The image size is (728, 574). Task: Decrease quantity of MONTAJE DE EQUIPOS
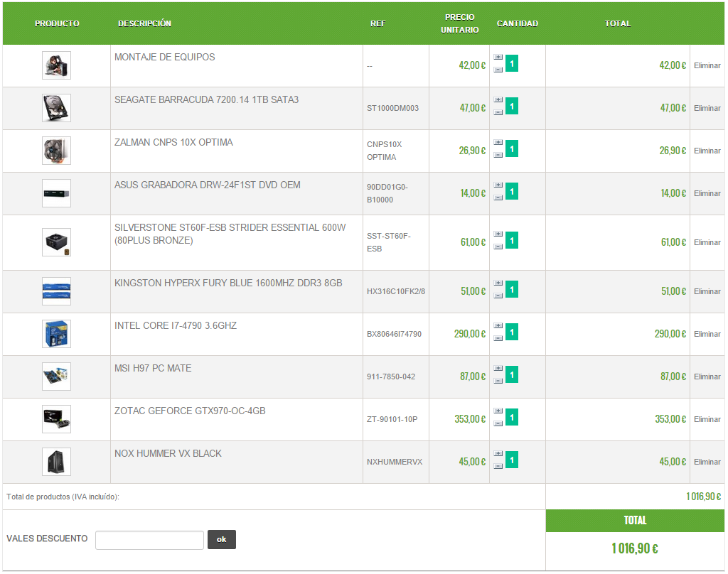pyautogui.click(x=498, y=70)
